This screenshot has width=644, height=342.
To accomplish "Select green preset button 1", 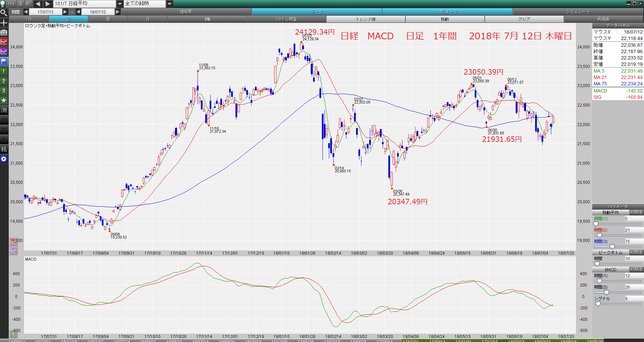I will tap(4, 71).
